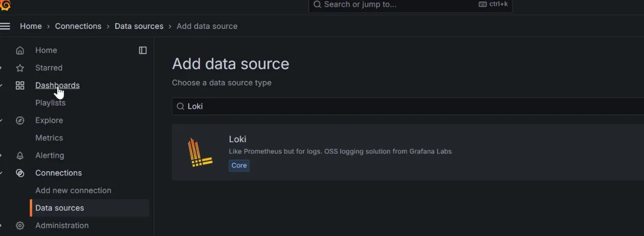Collapse the Dashboards section chevron
This screenshot has width=644, height=236.
(x=1, y=86)
